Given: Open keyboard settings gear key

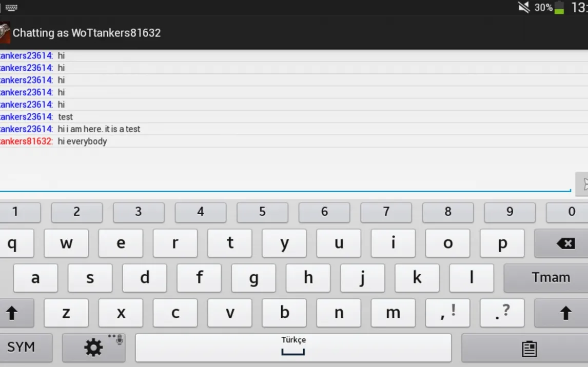Looking at the screenshot, I should tap(94, 348).
